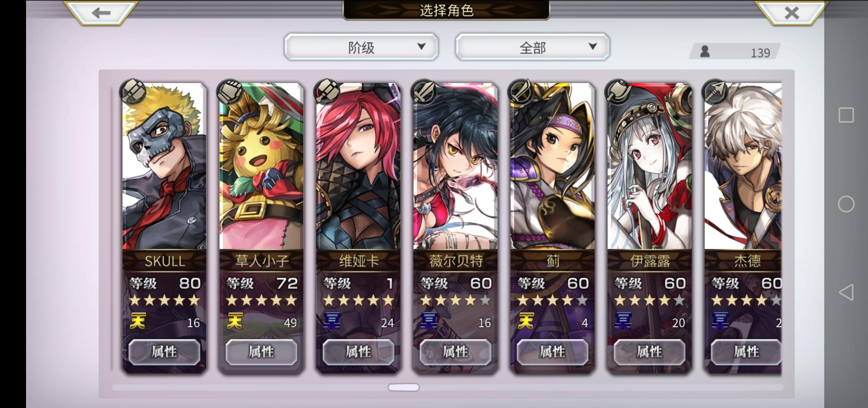The image size is (868, 408).
Task: Open 属性 for 伊露露
Action: pyautogui.click(x=649, y=352)
